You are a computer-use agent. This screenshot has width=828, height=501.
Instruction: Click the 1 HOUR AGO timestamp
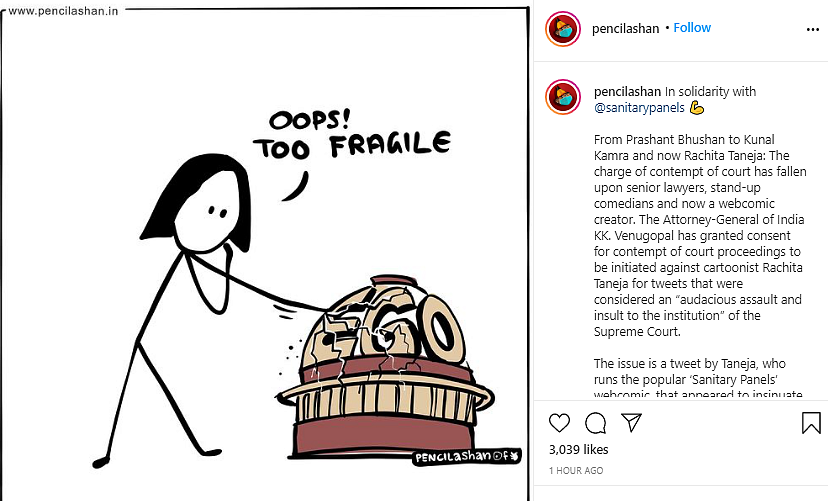coord(576,470)
